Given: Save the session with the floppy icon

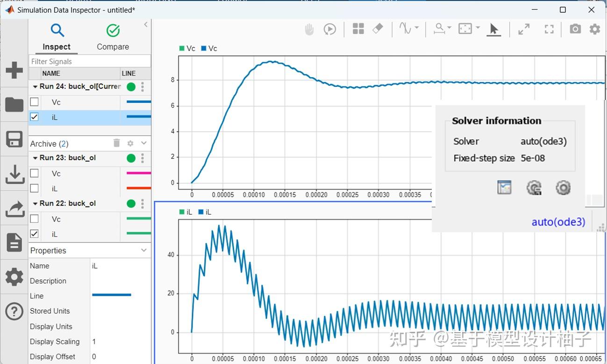Looking at the screenshot, I should [14, 139].
